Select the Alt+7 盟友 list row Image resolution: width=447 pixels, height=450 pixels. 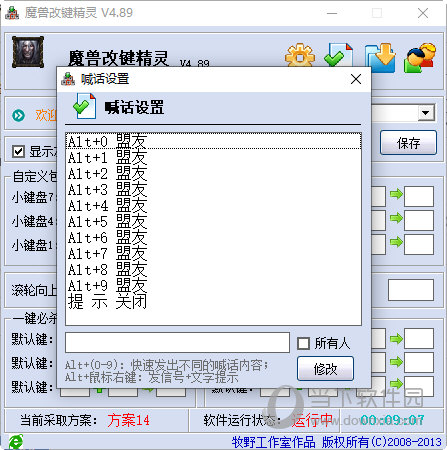coord(213,253)
